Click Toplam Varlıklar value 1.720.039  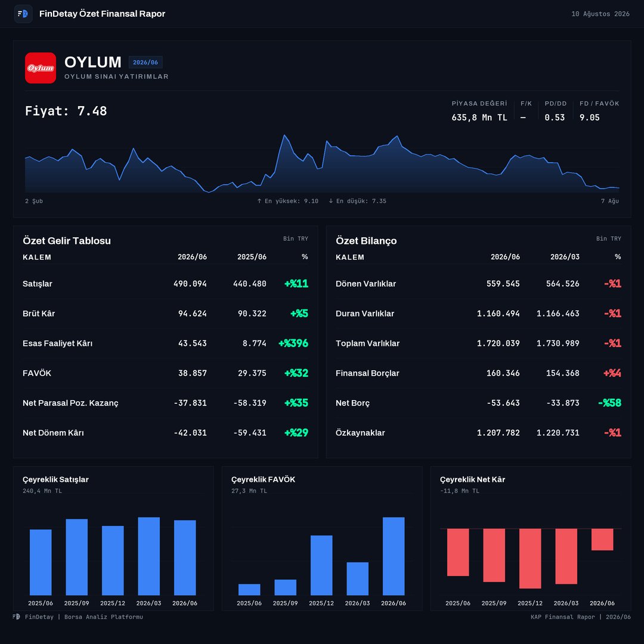(x=498, y=343)
